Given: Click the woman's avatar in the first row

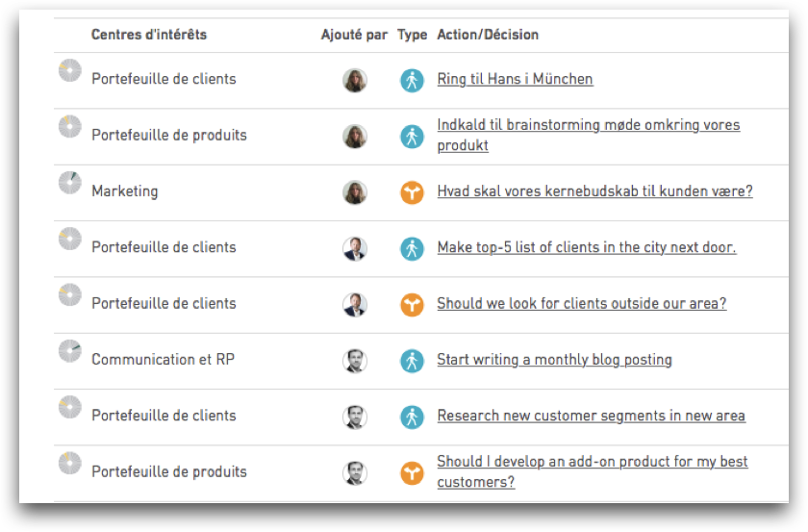Looking at the screenshot, I should (x=355, y=81).
